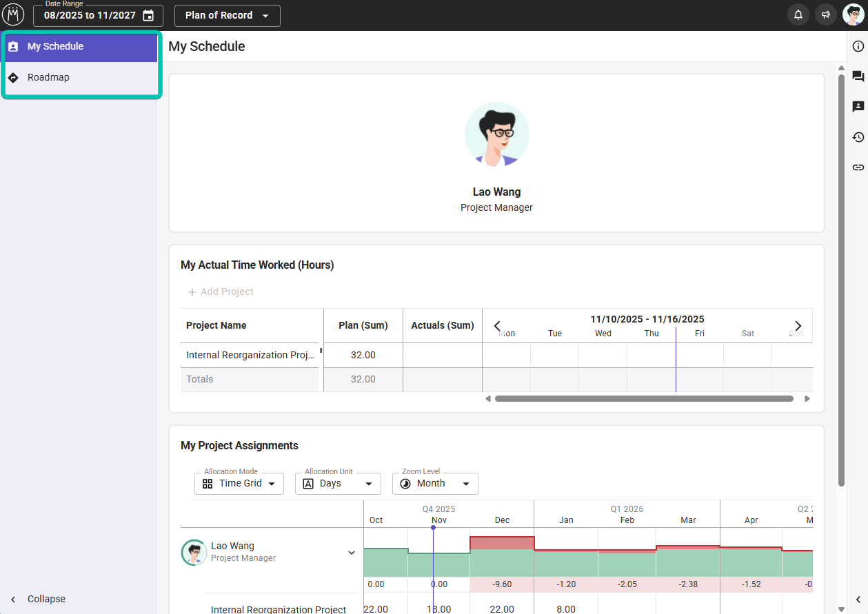Open the notifications bell icon

(x=798, y=15)
